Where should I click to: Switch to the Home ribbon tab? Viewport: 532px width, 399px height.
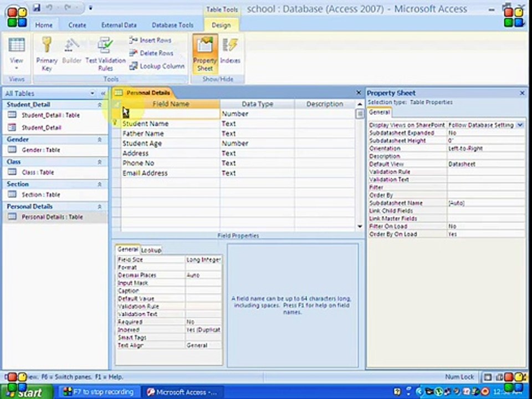pos(44,25)
